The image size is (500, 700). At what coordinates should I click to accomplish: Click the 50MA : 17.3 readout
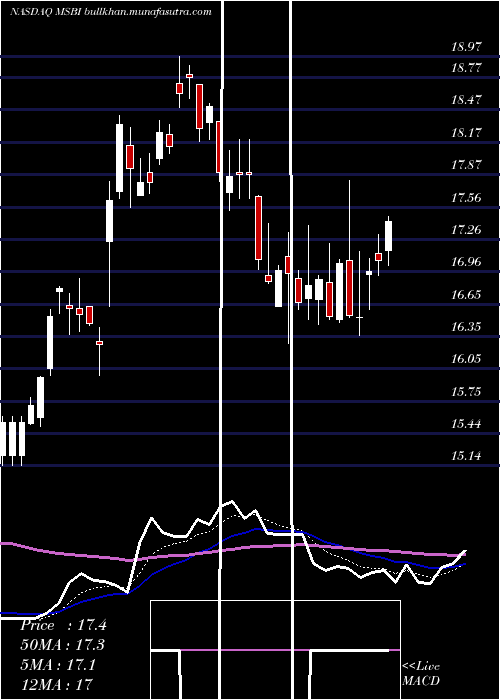tap(62, 645)
